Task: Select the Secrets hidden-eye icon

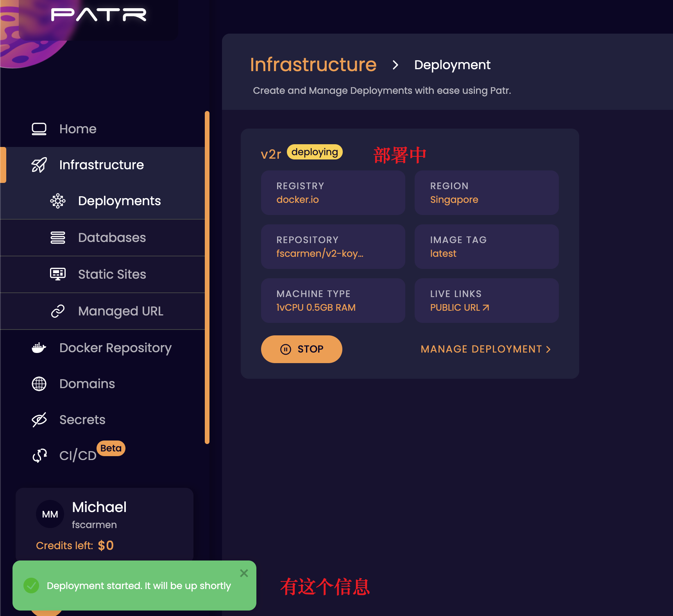Action: click(39, 419)
